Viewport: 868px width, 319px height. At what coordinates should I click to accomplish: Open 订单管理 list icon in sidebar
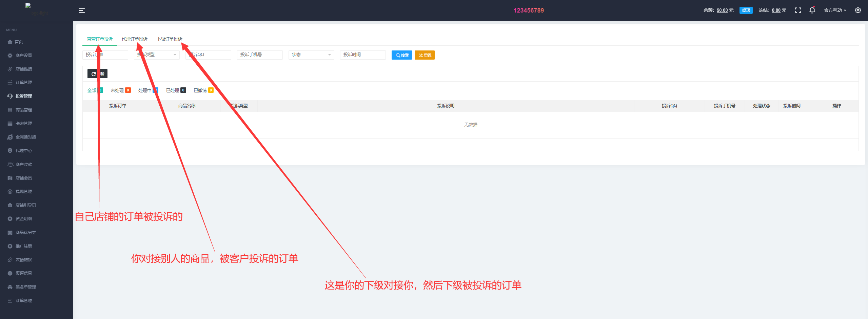click(10, 83)
